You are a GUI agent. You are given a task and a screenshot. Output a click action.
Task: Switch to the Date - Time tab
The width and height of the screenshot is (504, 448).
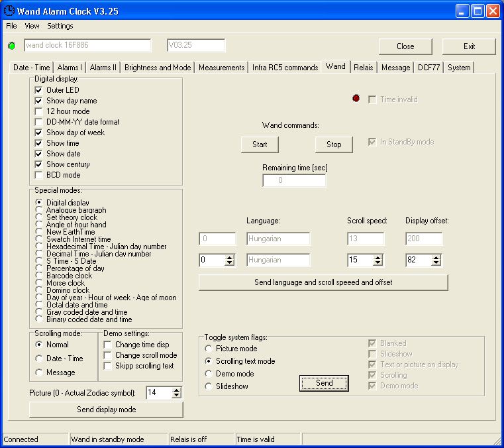point(32,68)
